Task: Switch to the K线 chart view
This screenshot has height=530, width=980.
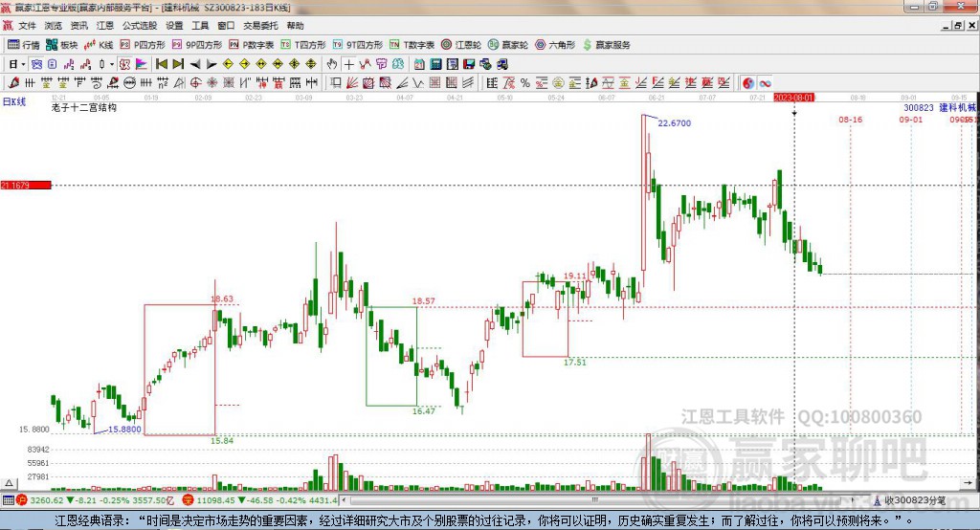Action: (99, 45)
